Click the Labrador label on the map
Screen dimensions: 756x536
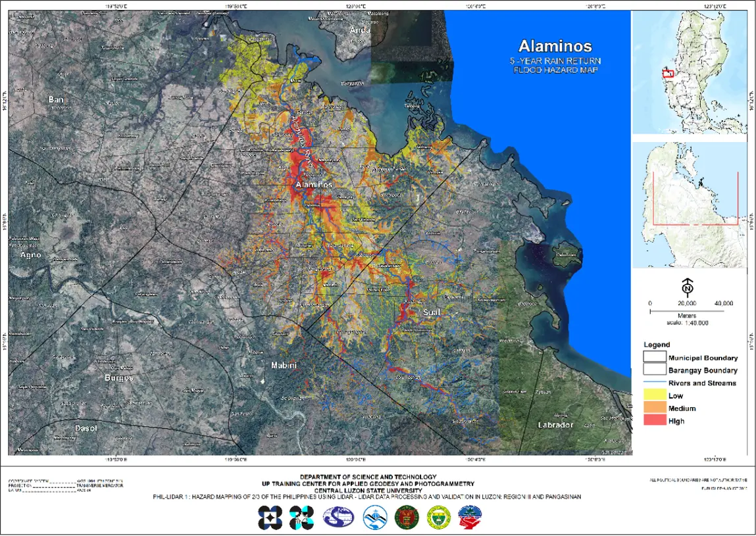[x=555, y=425]
